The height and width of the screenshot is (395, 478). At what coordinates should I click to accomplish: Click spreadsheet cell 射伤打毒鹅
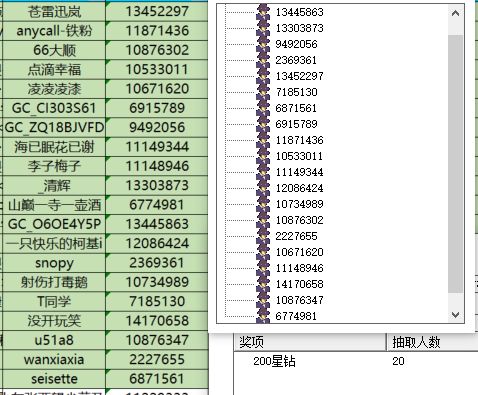click(54, 282)
